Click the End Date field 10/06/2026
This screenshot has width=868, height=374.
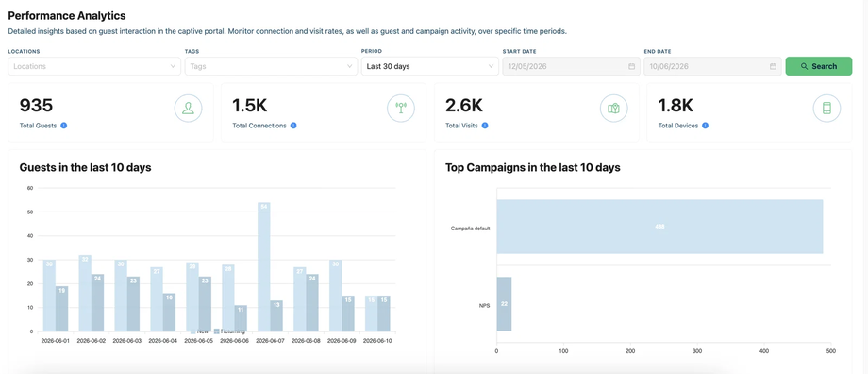tap(713, 66)
